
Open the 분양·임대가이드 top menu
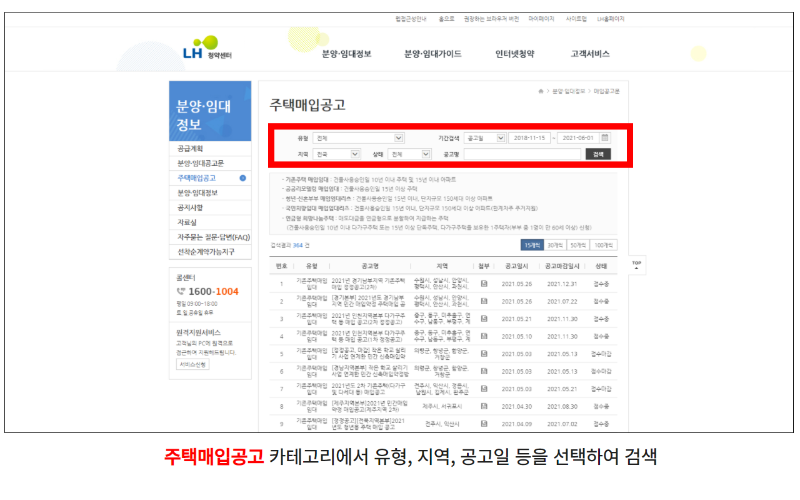(x=433, y=54)
